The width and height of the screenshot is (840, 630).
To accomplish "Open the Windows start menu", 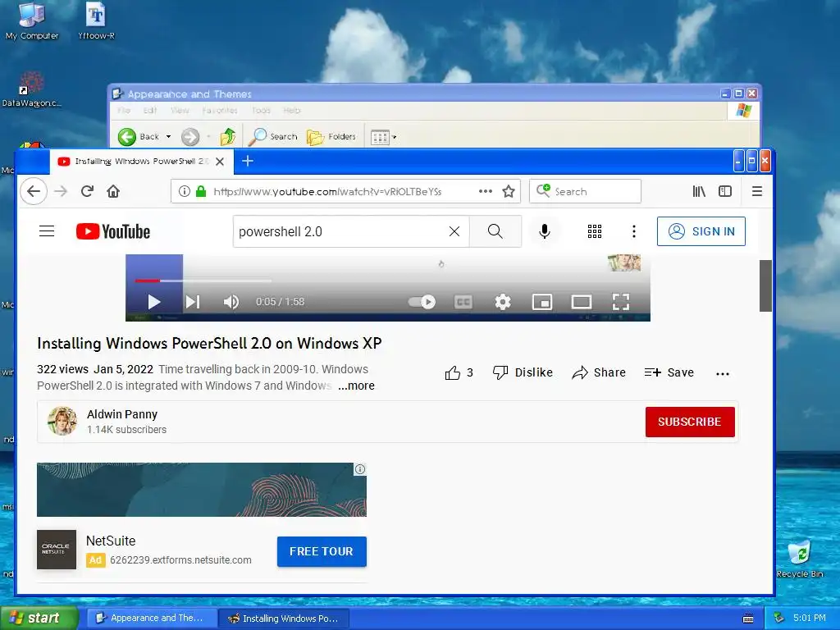I will (x=39, y=618).
